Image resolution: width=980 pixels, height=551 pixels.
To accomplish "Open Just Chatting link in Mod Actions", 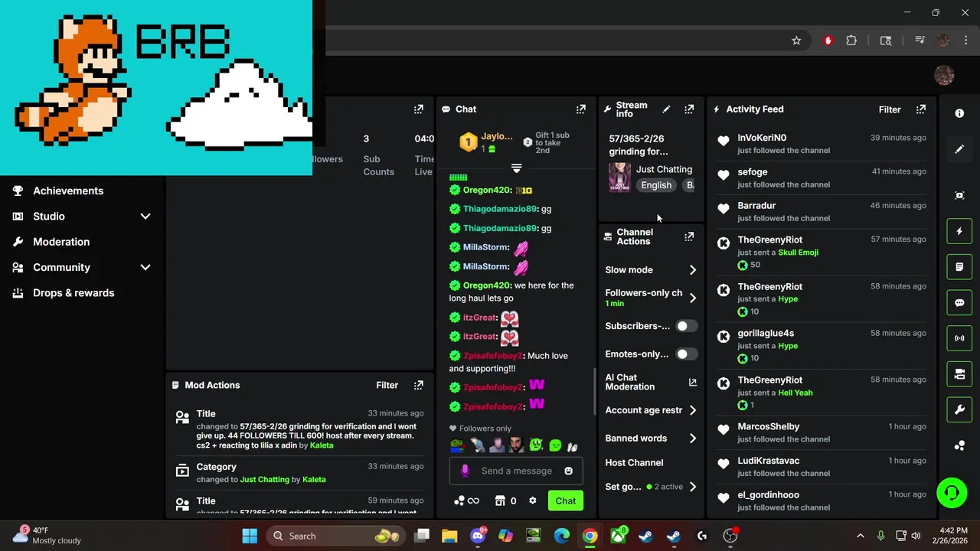I will tap(265, 480).
